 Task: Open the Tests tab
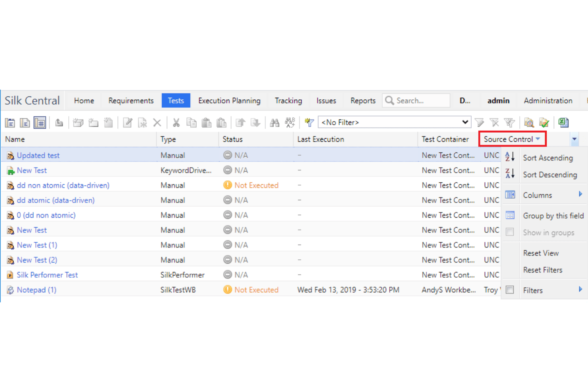(176, 100)
